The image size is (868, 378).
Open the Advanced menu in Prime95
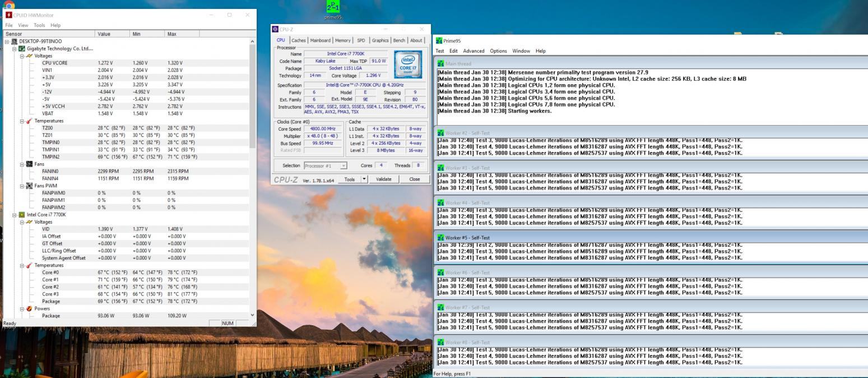tap(474, 51)
